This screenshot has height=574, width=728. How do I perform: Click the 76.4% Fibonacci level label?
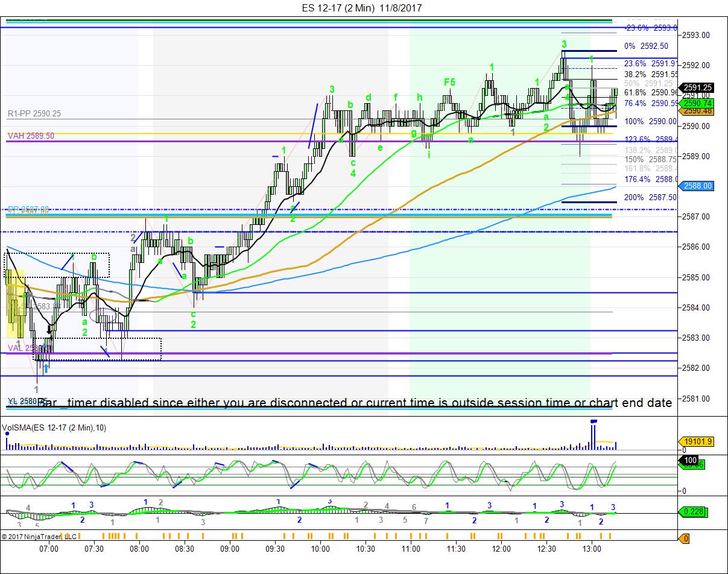point(651,103)
